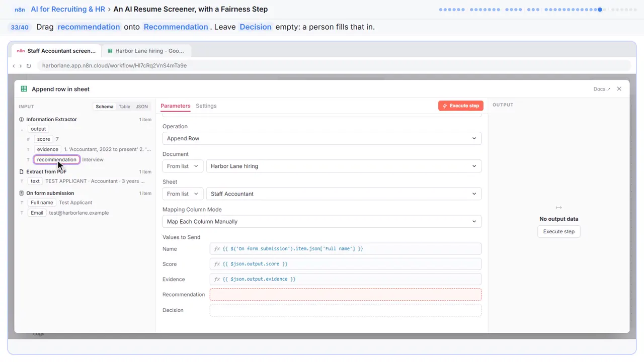Open the Parameters tab
The image size is (644, 362).
click(176, 106)
